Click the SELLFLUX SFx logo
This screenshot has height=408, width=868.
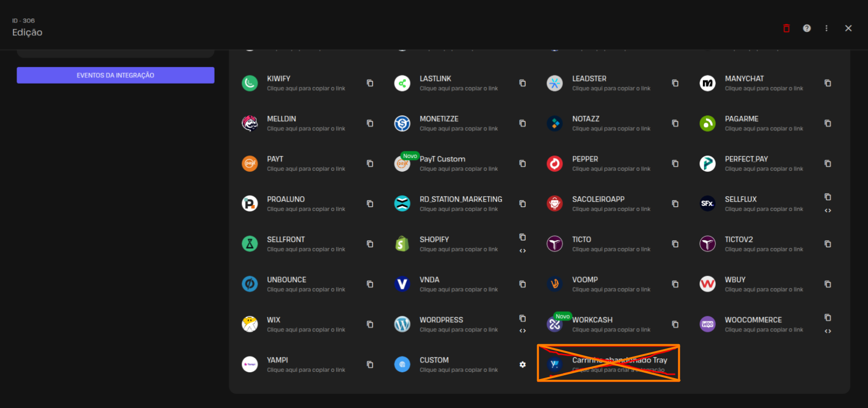708,204
